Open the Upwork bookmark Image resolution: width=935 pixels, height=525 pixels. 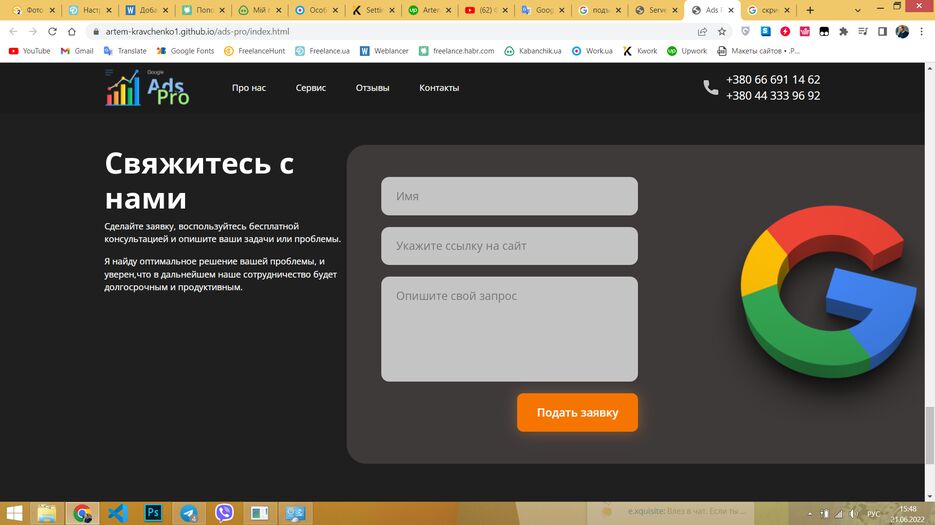tap(687, 51)
